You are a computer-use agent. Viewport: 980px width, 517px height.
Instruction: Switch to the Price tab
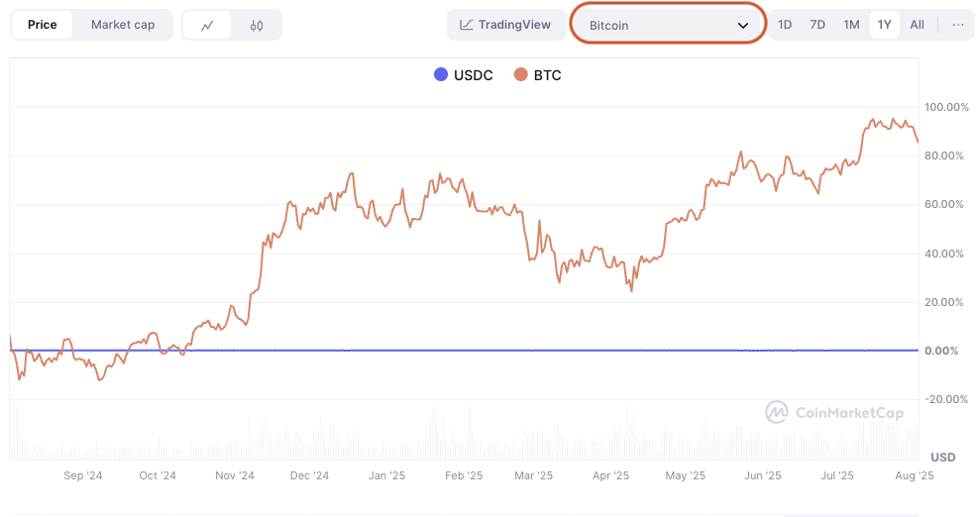click(42, 25)
